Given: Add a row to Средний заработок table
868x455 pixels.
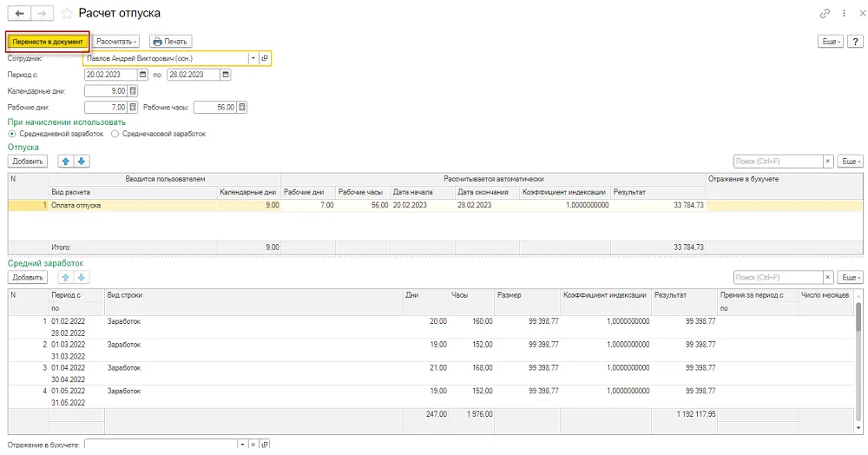Looking at the screenshot, I should pos(28,277).
